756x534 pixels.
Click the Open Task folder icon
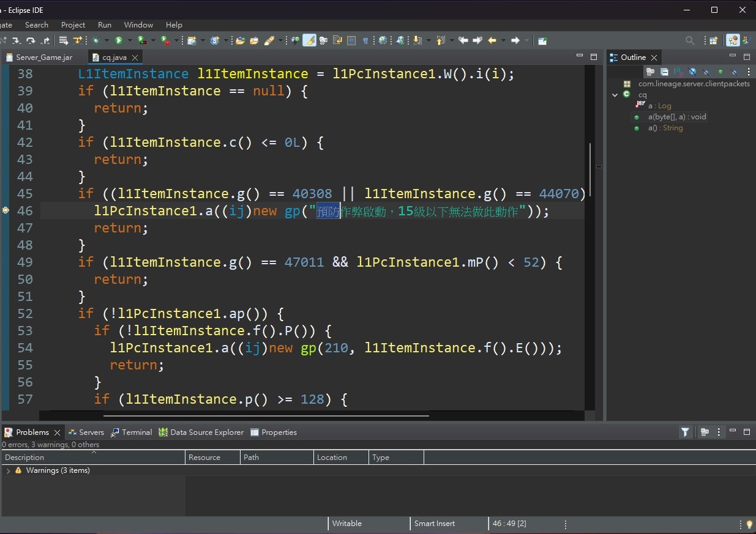point(254,40)
